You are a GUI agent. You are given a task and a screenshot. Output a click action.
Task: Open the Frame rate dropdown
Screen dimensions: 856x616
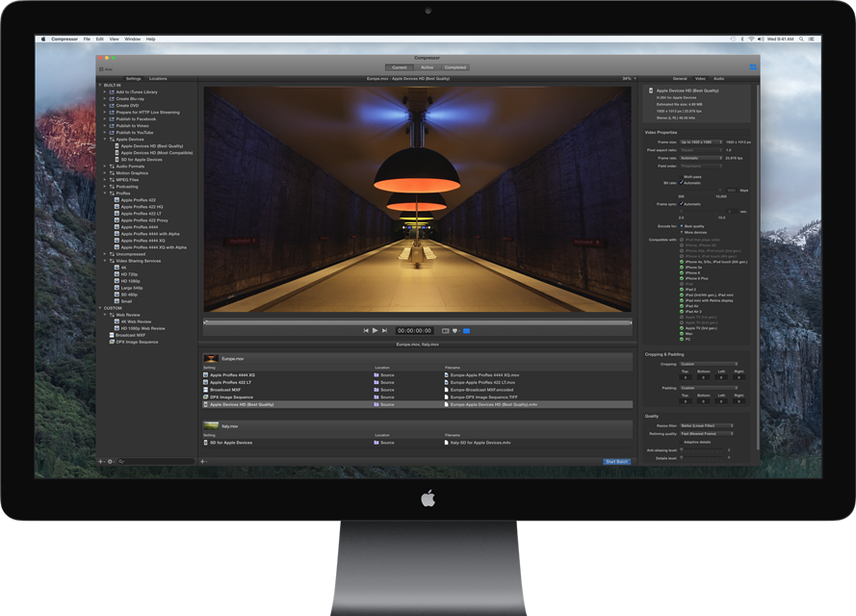point(701,158)
